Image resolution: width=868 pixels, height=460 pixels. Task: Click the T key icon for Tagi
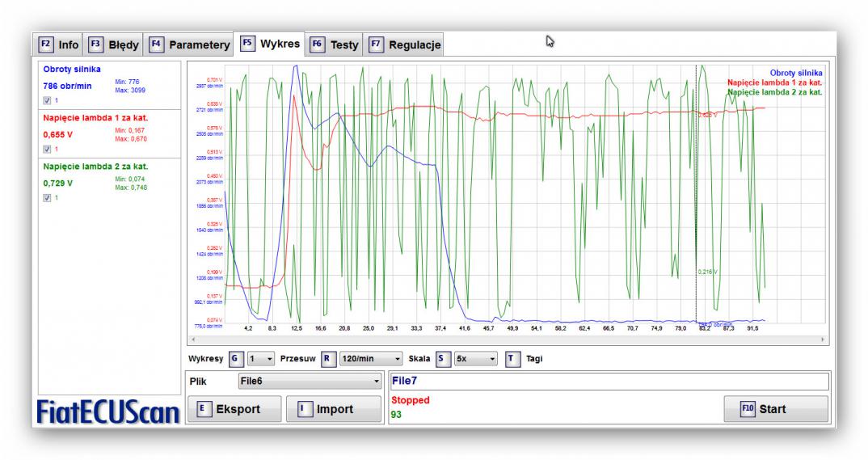point(512,359)
